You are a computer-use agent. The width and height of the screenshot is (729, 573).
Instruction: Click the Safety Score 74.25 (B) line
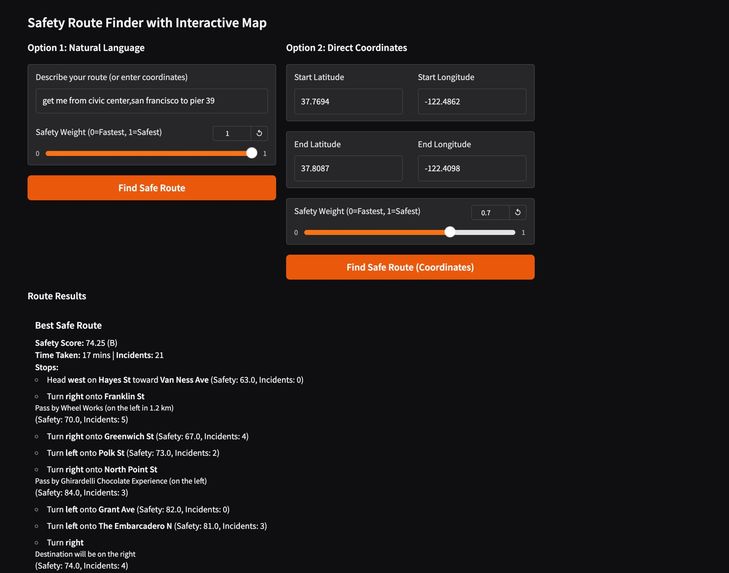click(x=76, y=343)
